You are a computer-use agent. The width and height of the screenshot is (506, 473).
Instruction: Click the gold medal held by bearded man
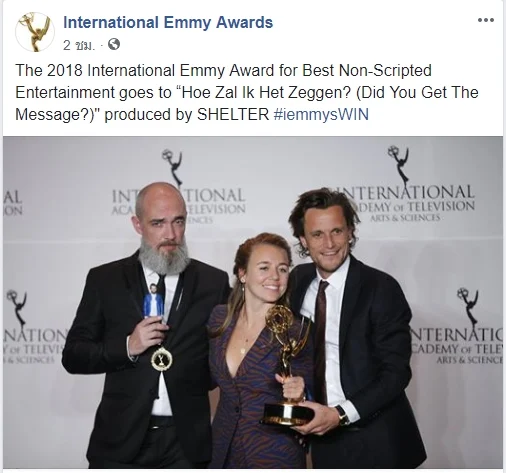162,359
